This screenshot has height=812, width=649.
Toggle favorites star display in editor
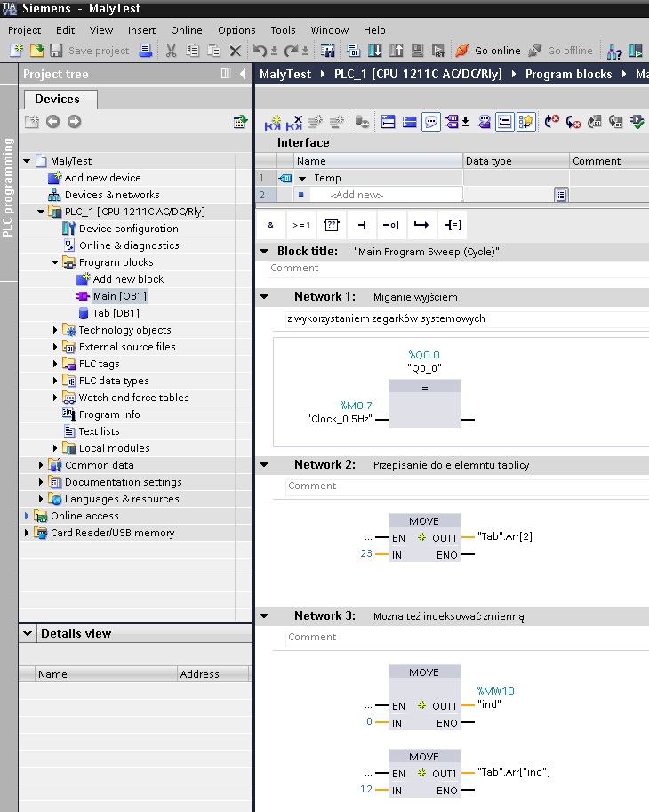click(x=526, y=122)
